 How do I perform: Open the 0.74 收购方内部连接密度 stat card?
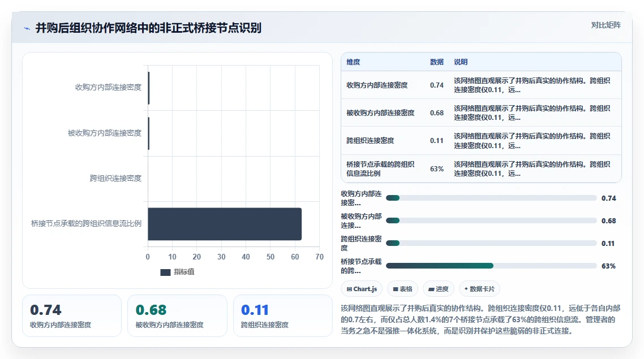click(72, 315)
